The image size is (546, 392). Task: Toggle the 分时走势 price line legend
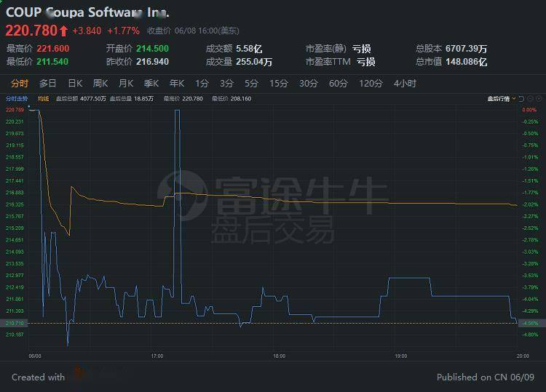point(17,99)
